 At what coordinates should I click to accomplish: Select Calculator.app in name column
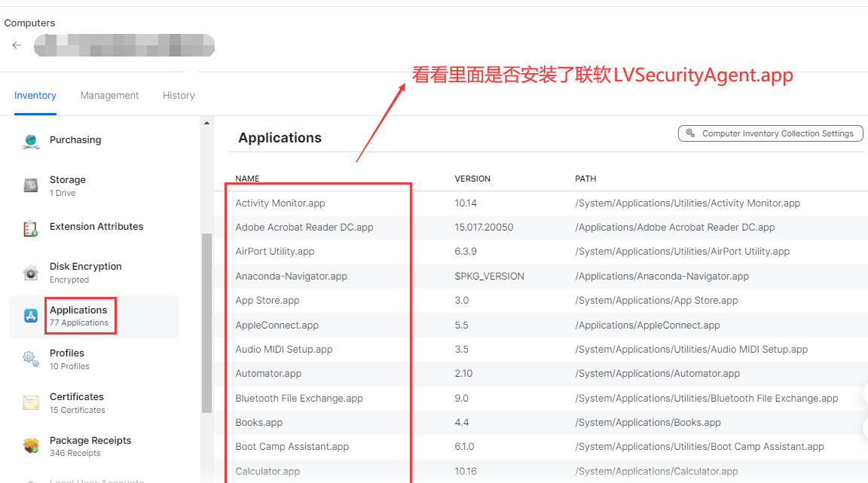click(267, 472)
